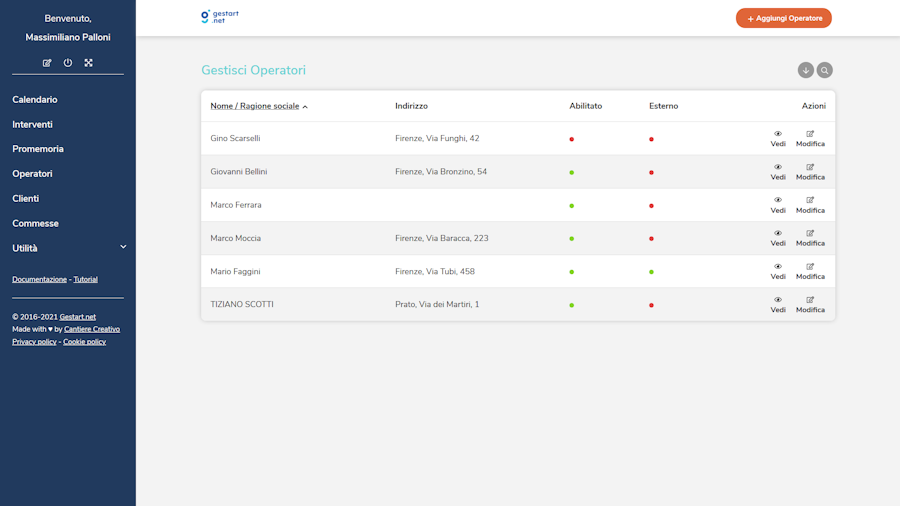Image resolution: width=900 pixels, height=506 pixels.
Task: Click Modifica for TIZIANO SCOTTI
Action: point(810,305)
